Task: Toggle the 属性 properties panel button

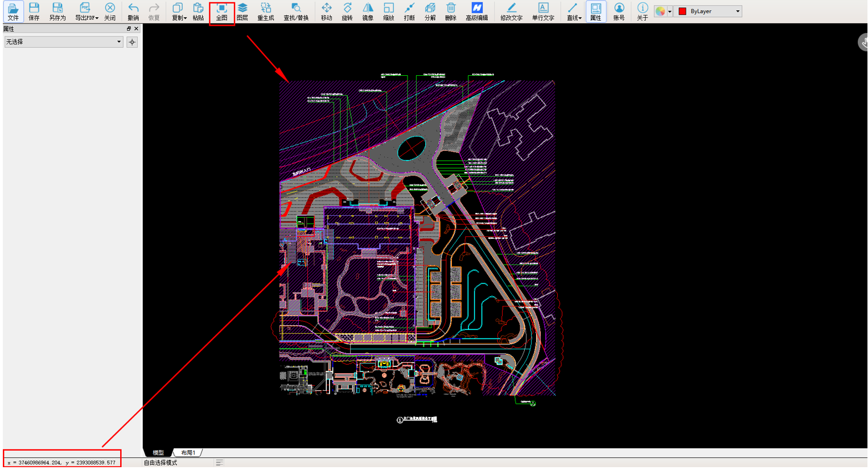Action: (x=595, y=11)
